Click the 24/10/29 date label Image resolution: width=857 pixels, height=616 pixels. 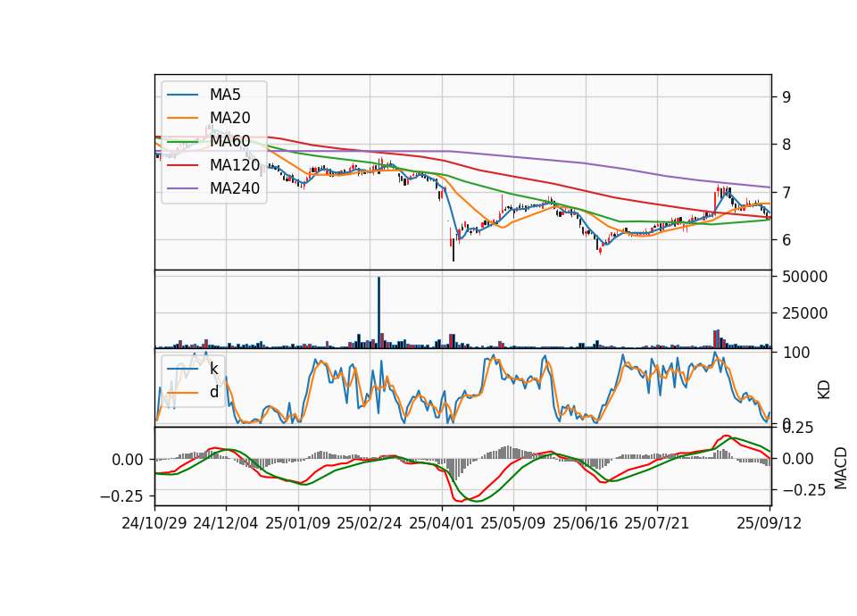coord(154,523)
